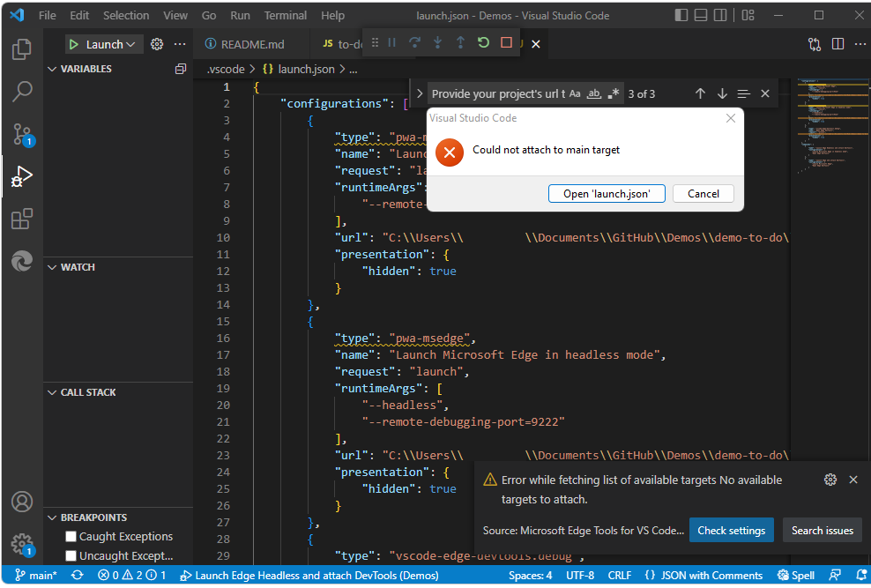
Task: Open Source Control view
Action: click(22, 134)
